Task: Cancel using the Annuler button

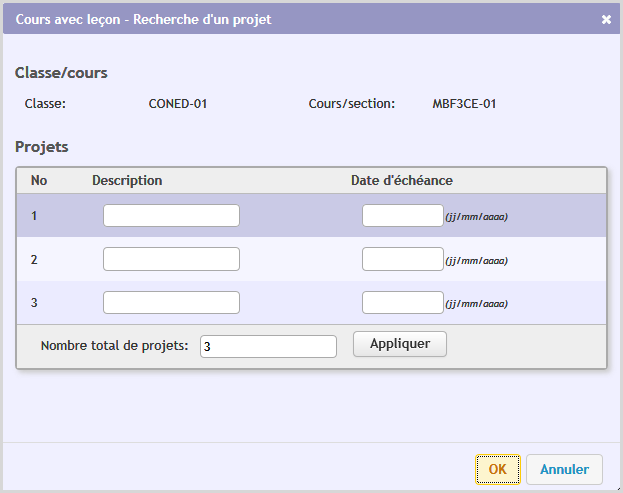Action: 564,469
